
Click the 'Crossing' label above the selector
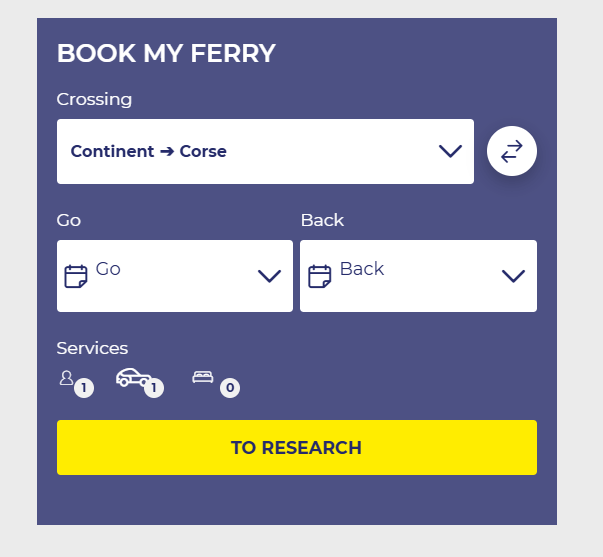[x=94, y=99]
